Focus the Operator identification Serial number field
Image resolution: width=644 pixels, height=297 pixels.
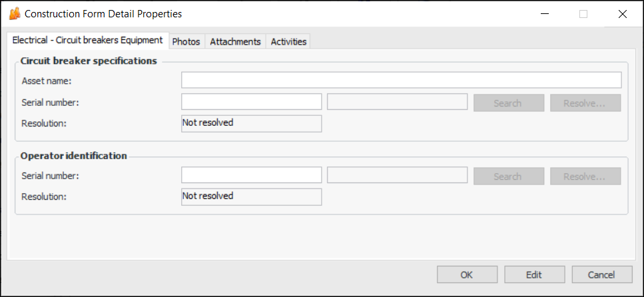coord(252,176)
